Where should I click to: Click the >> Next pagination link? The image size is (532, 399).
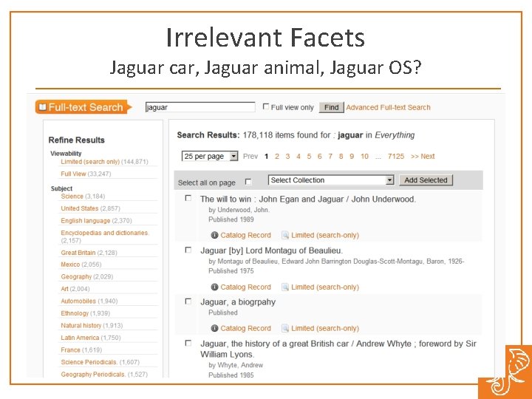pyautogui.click(x=423, y=157)
